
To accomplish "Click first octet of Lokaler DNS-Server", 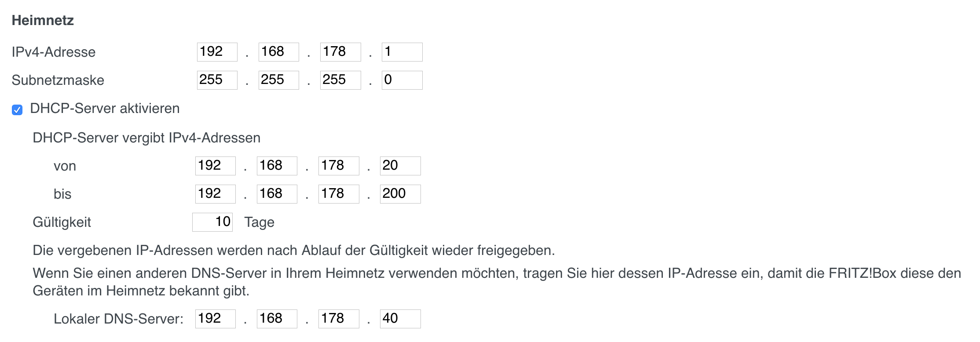I will tap(215, 319).
